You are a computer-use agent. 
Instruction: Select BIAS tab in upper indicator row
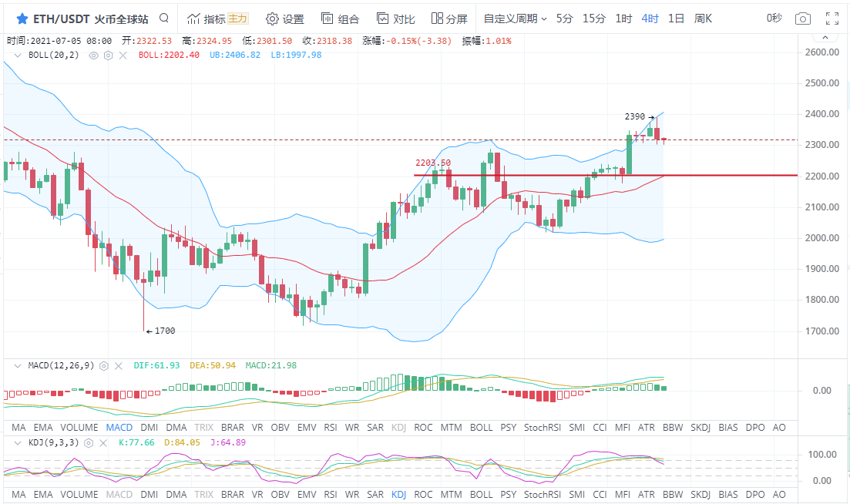[728, 428]
